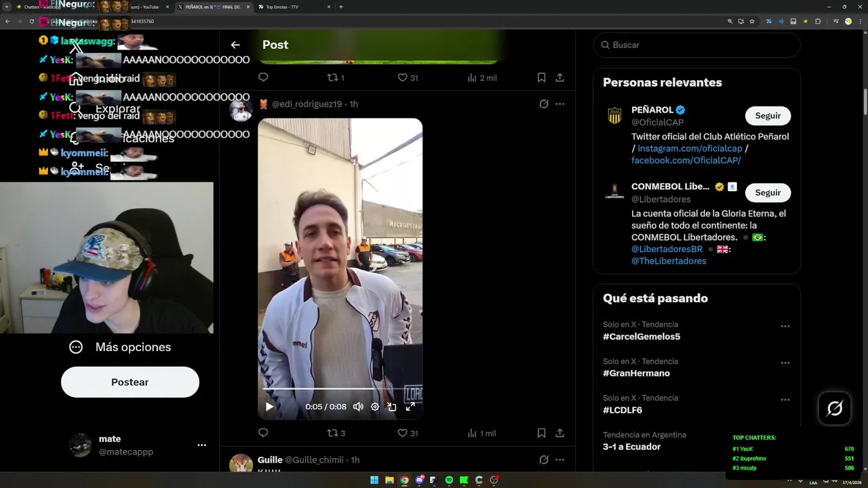
Task: Open more options on edi_rodriguez19 post
Action: [x=559, y=104]
